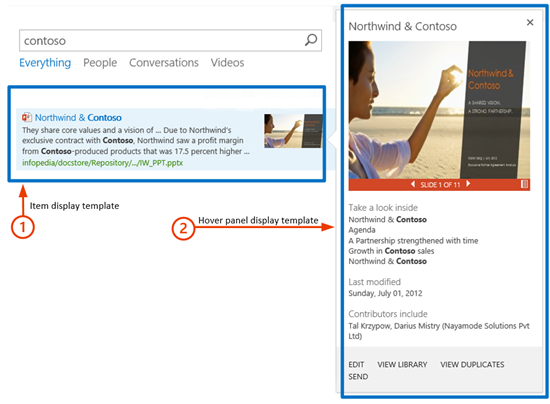Click "Growth in Contoso sales" entry
This screenshot has width=550, height=404.
click(x=391, y=251)
